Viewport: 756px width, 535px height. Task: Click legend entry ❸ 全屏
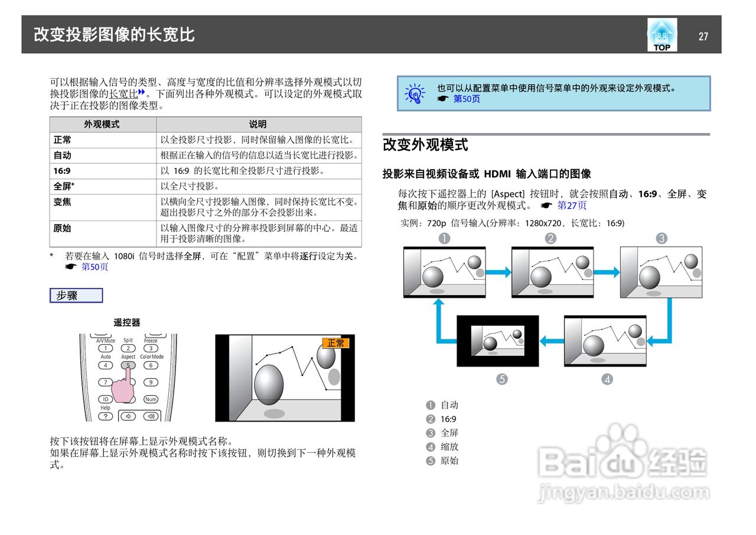[x=442, y=433]
